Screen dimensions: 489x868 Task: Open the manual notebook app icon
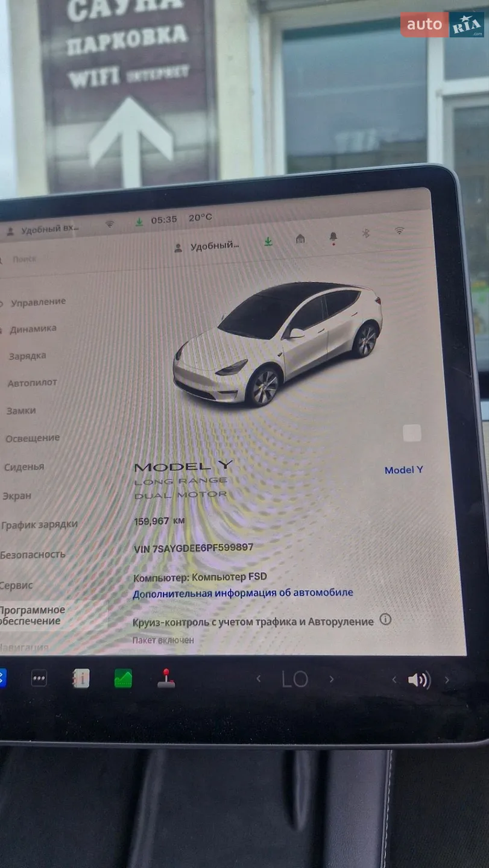click(x=81, y=678)
